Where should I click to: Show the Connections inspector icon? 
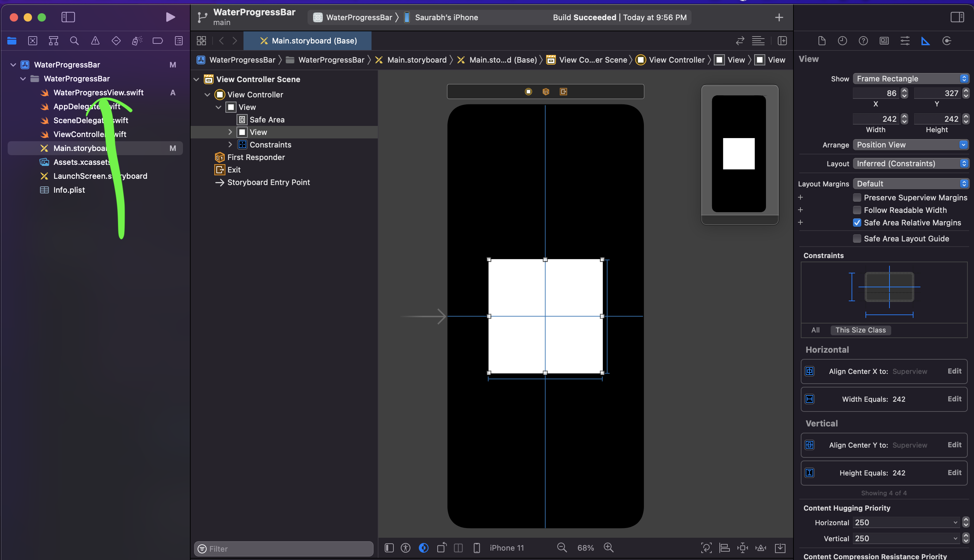click(x=947, y=41)
